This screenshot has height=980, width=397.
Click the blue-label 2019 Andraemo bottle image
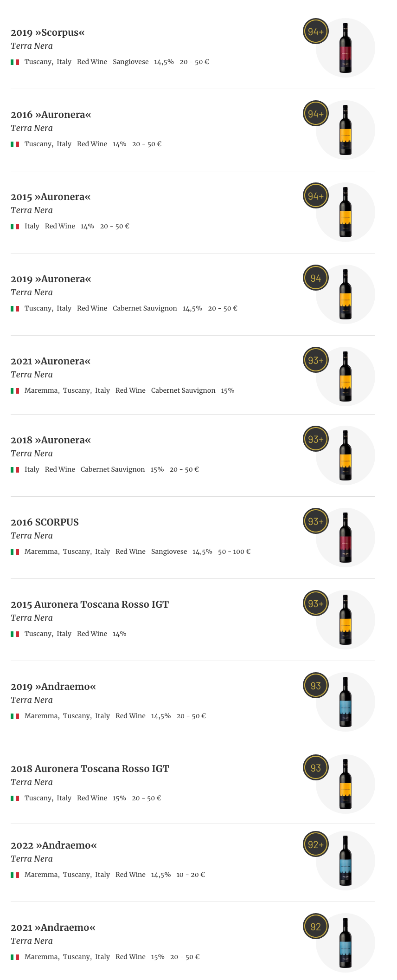(346, 702)
